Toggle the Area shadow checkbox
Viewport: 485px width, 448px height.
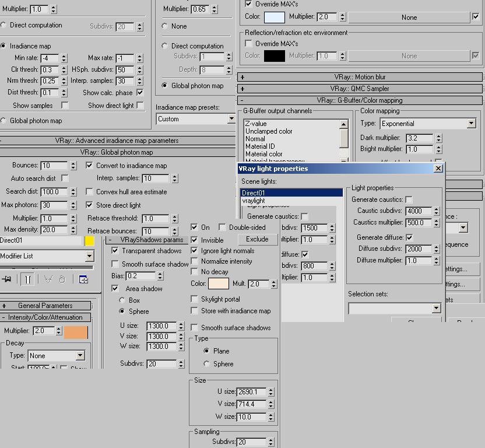tap(115, 288)
